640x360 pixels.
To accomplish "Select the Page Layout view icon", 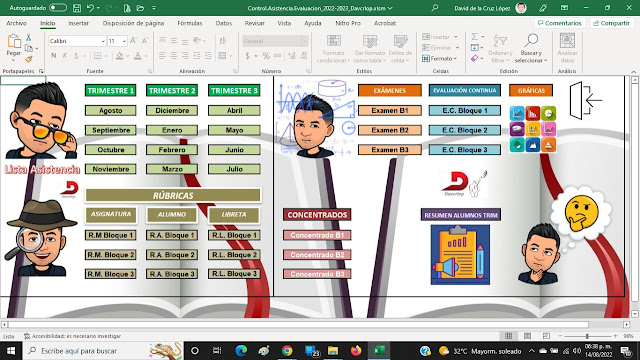I will point(527,336).
